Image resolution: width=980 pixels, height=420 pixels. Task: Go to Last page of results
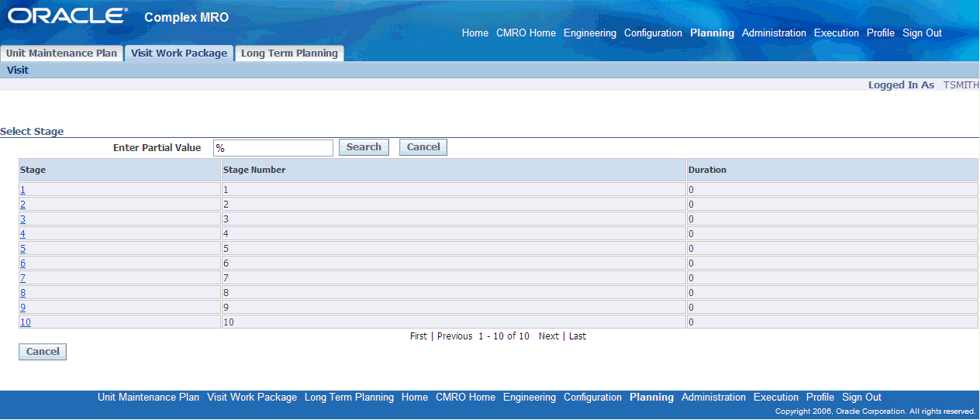click(578, 336)
